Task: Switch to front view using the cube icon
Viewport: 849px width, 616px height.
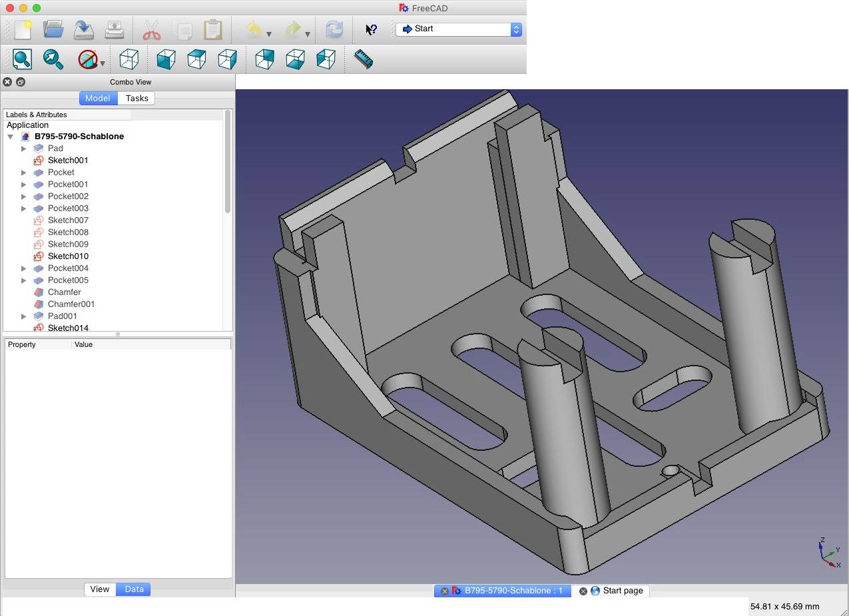Action: (166, 59)
